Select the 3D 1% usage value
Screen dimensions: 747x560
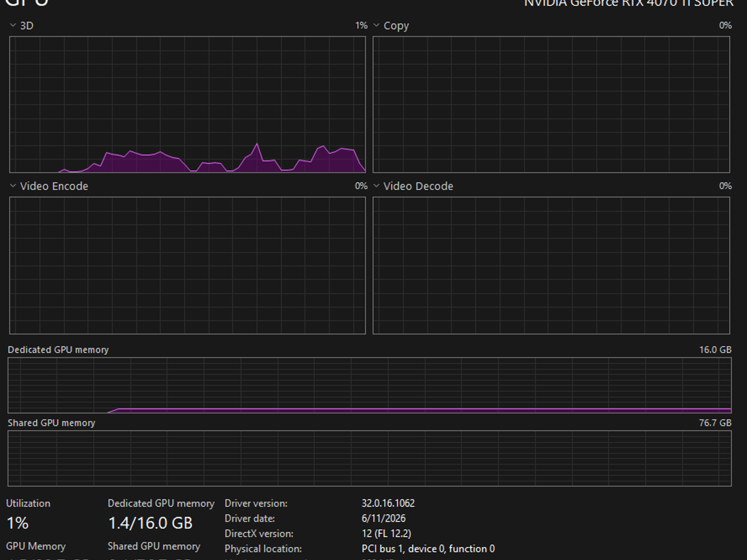(x=361, y=26)
